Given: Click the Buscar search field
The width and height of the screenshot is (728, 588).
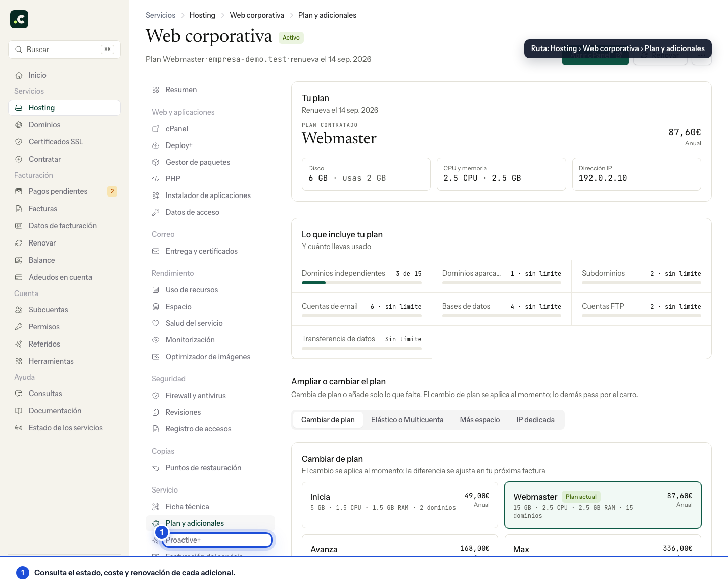Looking at the screenshot, I should (64, 50).
